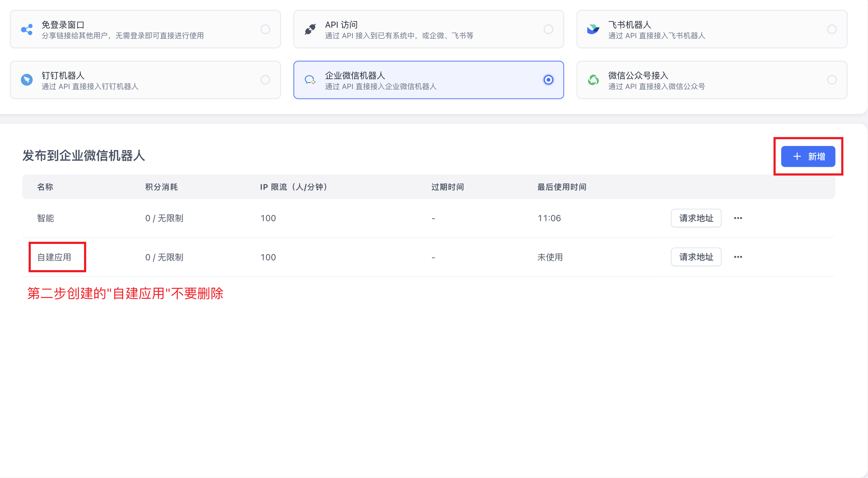Click the 飞书机器人 card title
The height and width of the screenshot is (478, 868).
(x=629, y=25)
